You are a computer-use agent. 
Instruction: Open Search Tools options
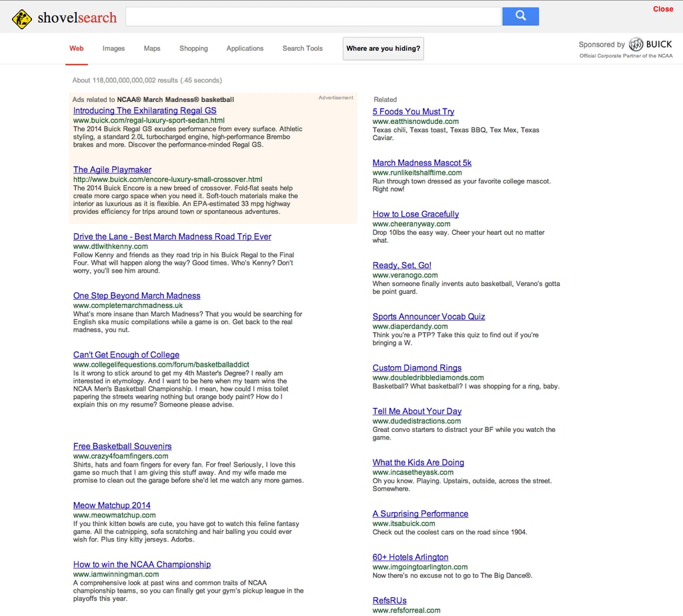coord(302,48)
